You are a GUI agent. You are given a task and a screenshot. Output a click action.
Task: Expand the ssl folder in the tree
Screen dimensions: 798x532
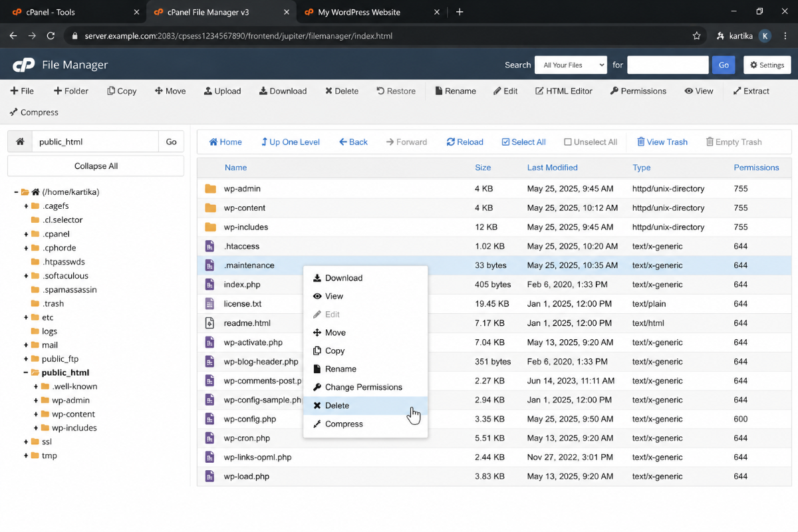[26, 442]
